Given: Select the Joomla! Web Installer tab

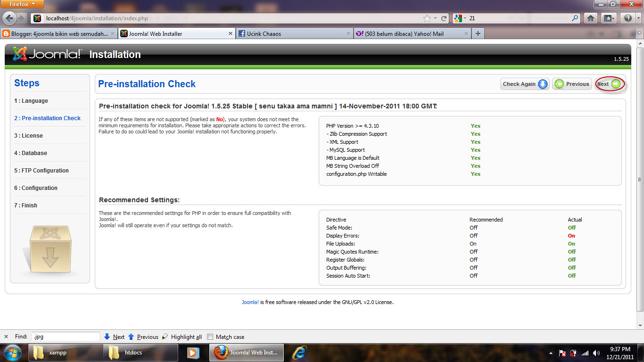Looking at the screenshot, I should 176,33.
